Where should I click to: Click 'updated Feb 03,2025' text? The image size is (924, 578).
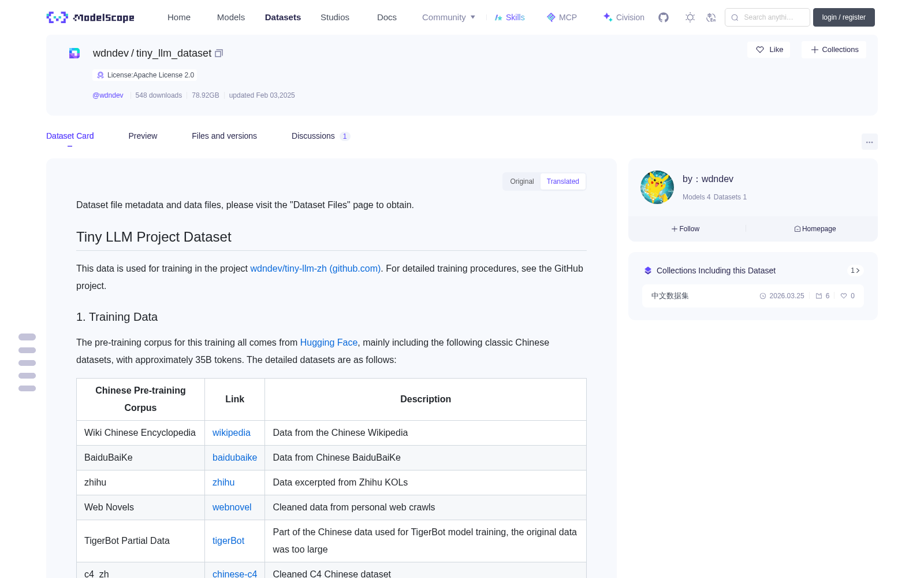tap(262, 95)
